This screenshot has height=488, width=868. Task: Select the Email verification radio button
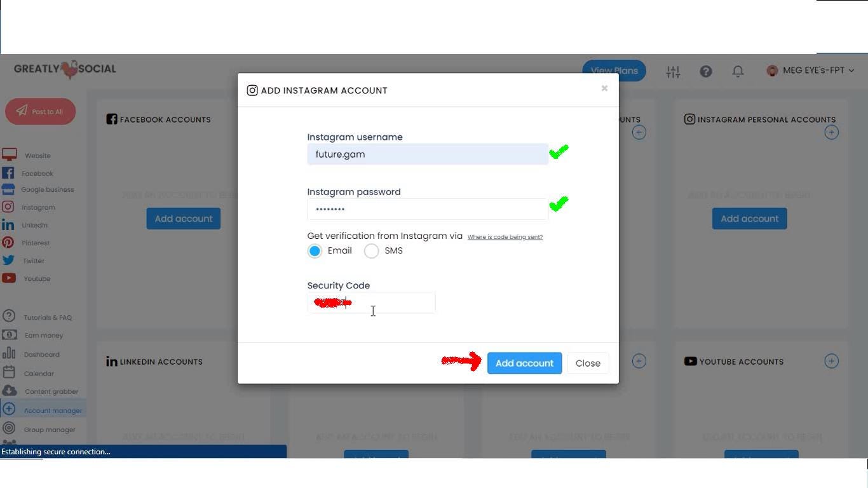pyautogui.click(x=315, y=251)
